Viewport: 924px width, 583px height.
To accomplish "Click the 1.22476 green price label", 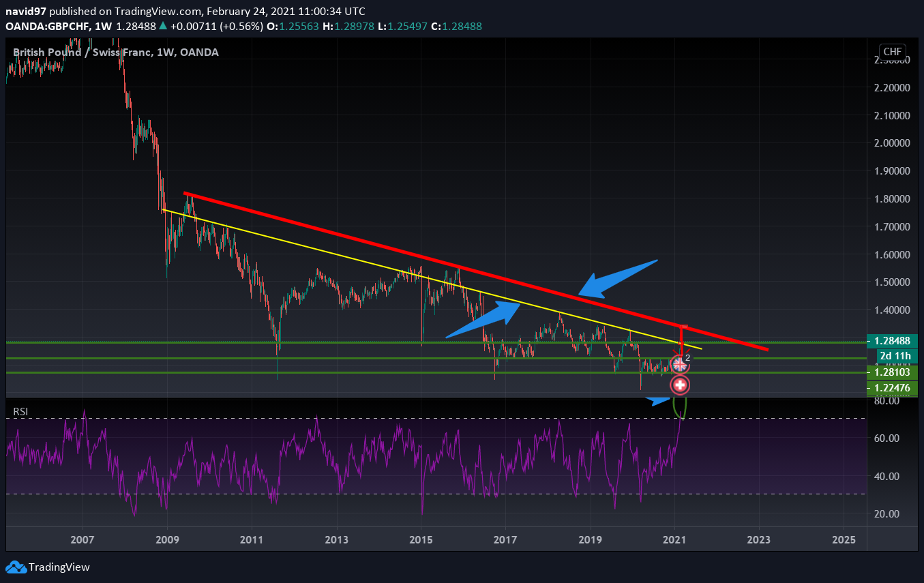I will point(893,388).
